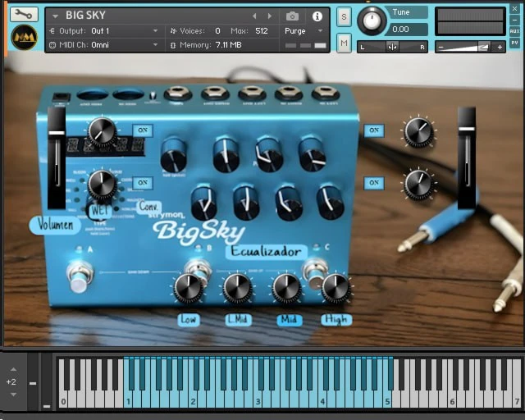525x420 pixels.
Task: Click the vertical fader on the right side
Action: click(467, 158)
